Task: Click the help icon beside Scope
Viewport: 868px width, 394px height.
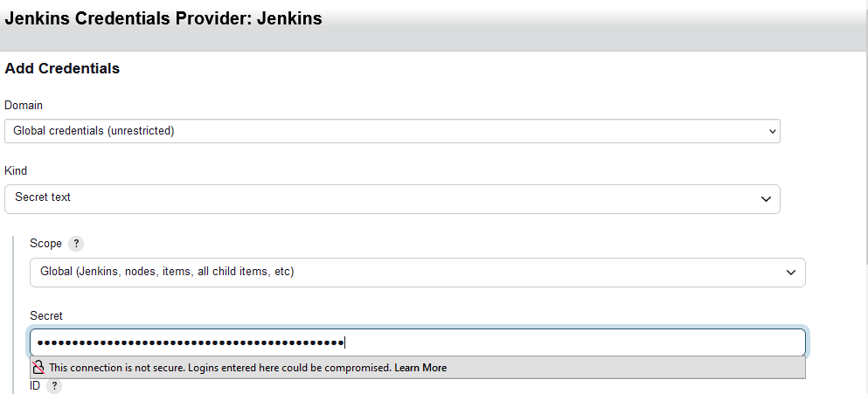Action: 76,244
